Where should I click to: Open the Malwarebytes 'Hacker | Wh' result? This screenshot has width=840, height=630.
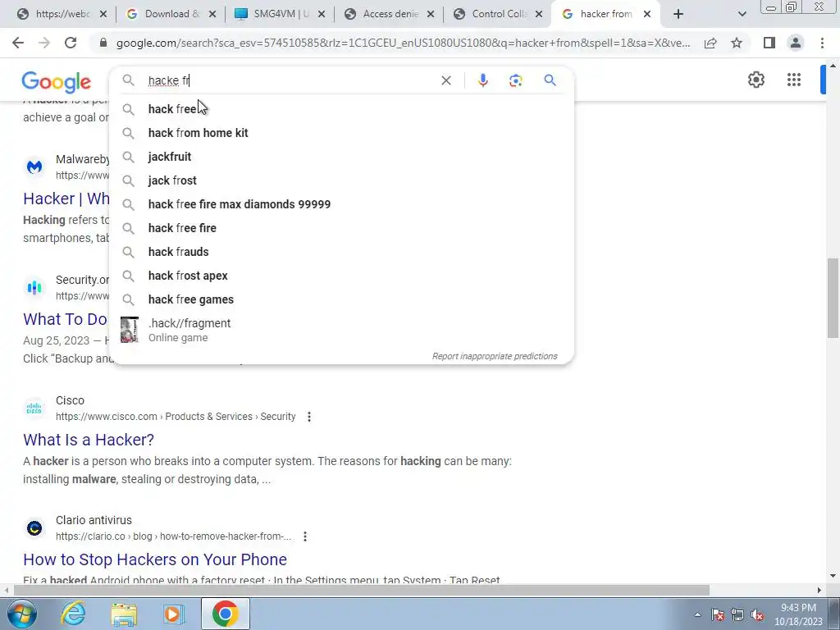66,199
